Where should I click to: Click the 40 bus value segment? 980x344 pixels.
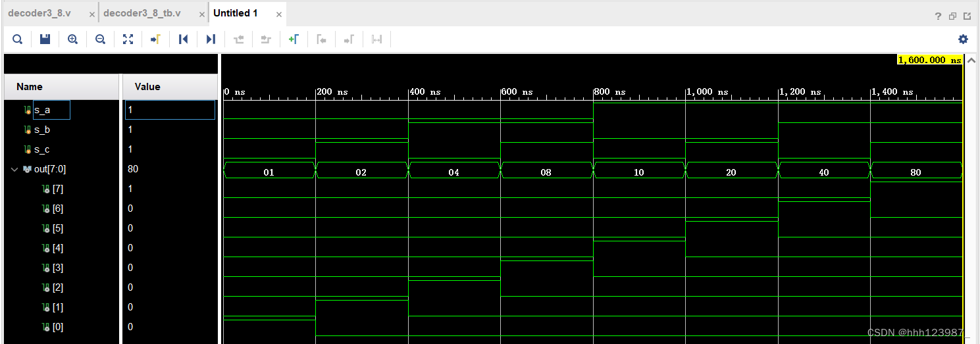click(x=824, y=172)
